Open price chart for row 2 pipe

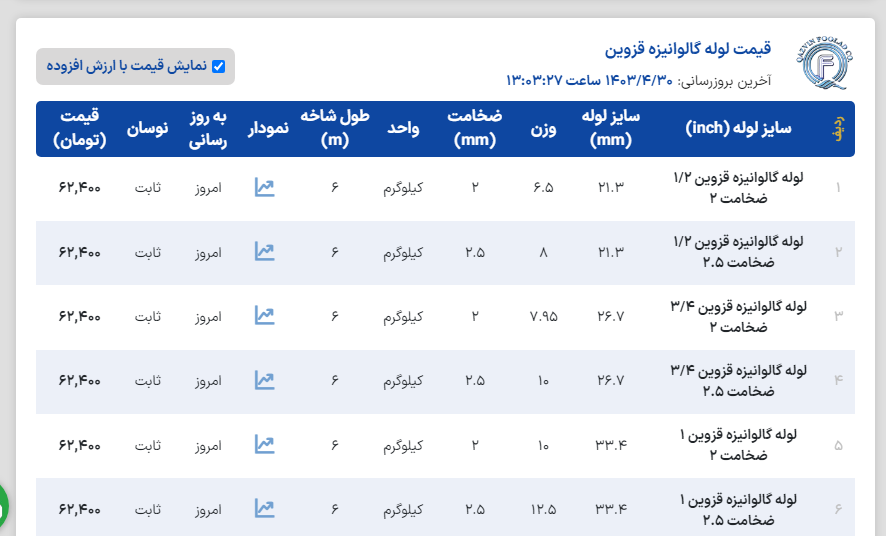point(264,252)
